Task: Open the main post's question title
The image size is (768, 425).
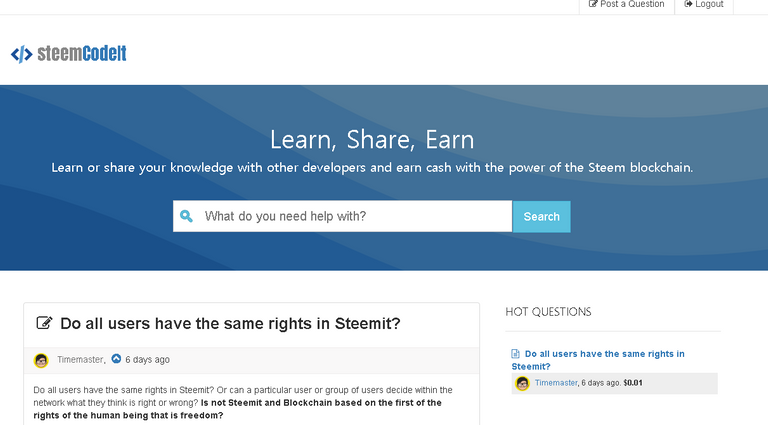Action: tap(230, 324)
